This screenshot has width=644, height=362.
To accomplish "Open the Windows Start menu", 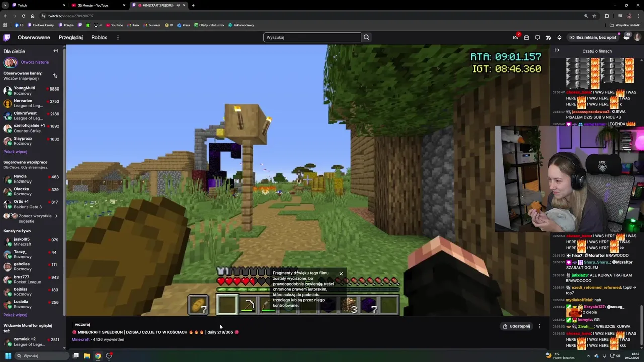I will pos(8,356).
